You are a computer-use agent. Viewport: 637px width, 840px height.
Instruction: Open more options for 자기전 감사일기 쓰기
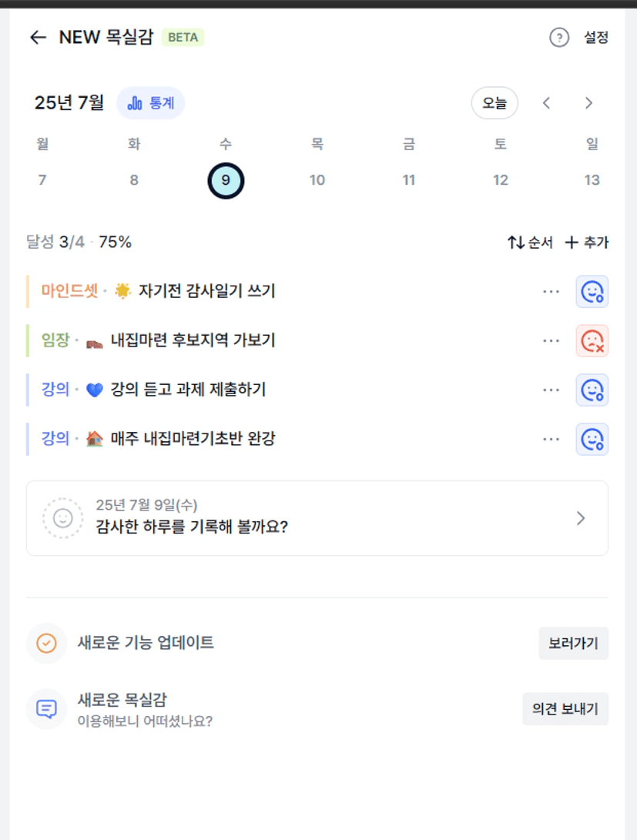(x=551, y=292)
